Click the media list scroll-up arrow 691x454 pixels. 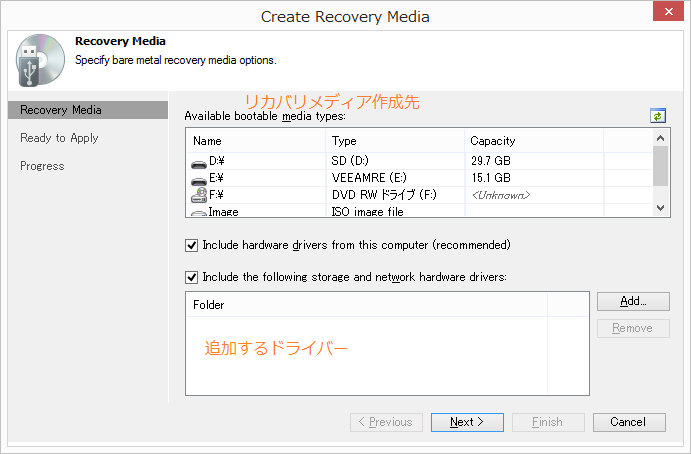(660, 138)
